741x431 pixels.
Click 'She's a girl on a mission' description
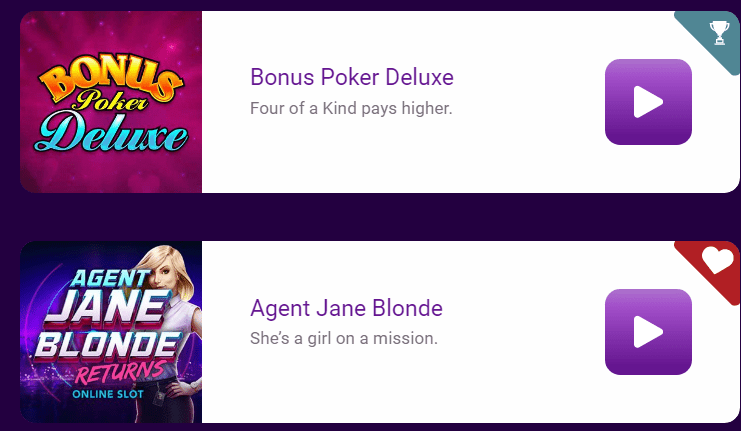344,338
